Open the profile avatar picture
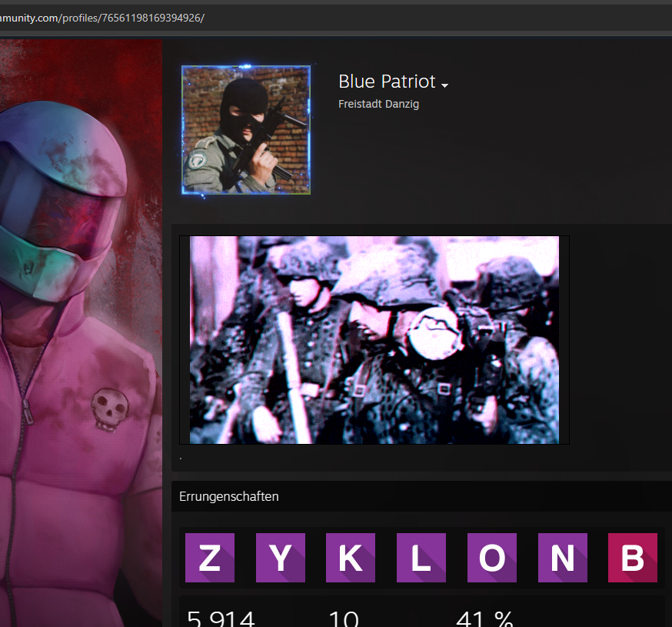 pos(246,129)
